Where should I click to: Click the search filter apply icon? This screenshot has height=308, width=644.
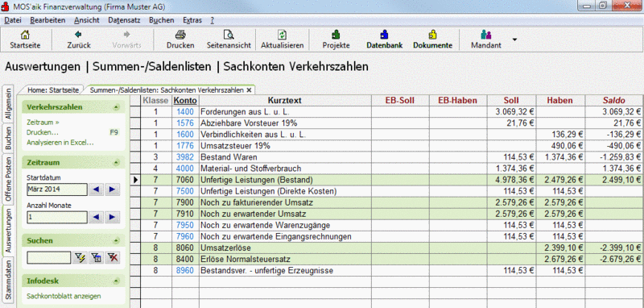[x=79, y=258]
